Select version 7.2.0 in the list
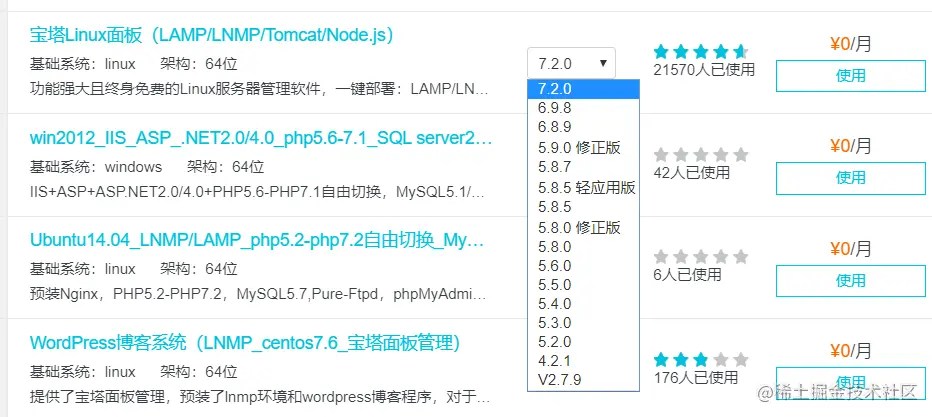 coord(583,89)
